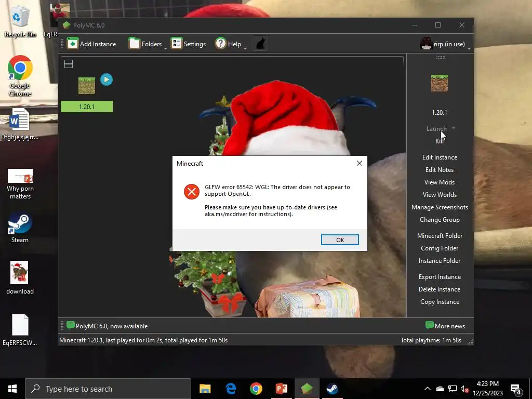Expand the Launch dropdown arrow
Screen dimensions: 532x399
(454, 128)
